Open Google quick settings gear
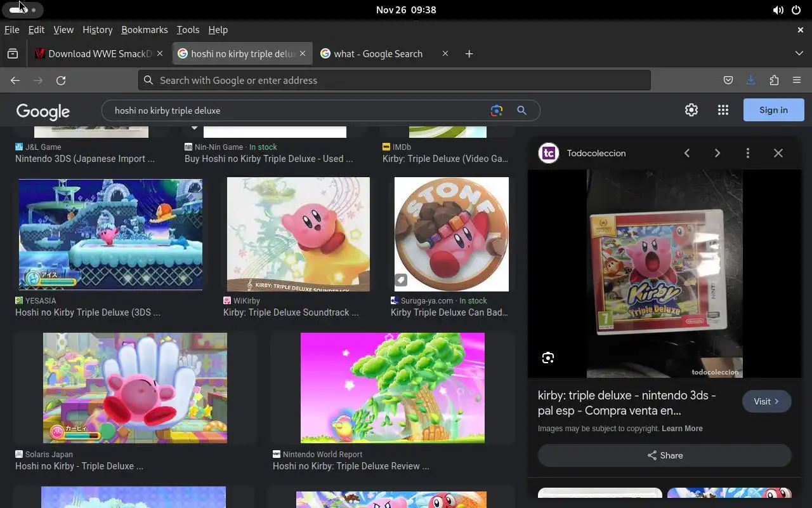The width and height of the screenshot is (812, 508). (x=691, y=110)
